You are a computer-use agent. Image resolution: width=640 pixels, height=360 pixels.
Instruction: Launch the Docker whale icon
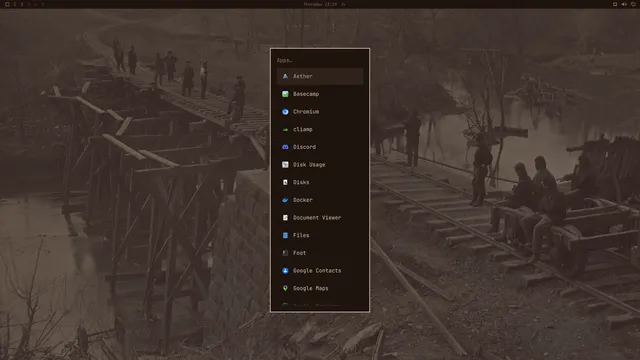point(285,200)
